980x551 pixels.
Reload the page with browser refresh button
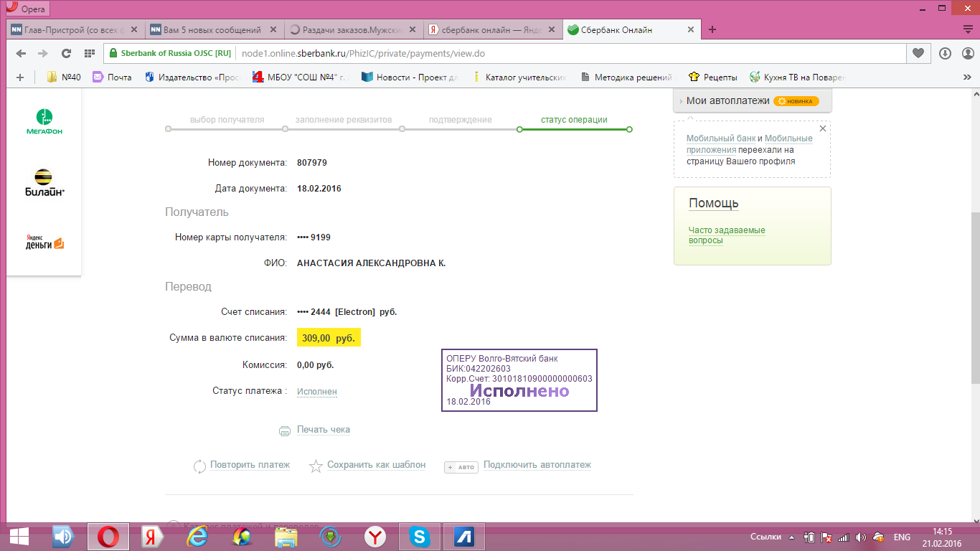(x=66, y=53)
